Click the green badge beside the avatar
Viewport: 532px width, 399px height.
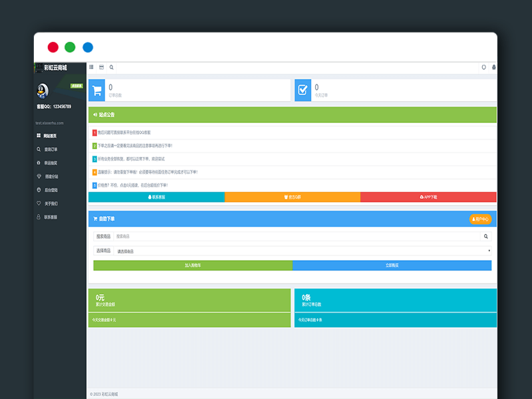76,86
